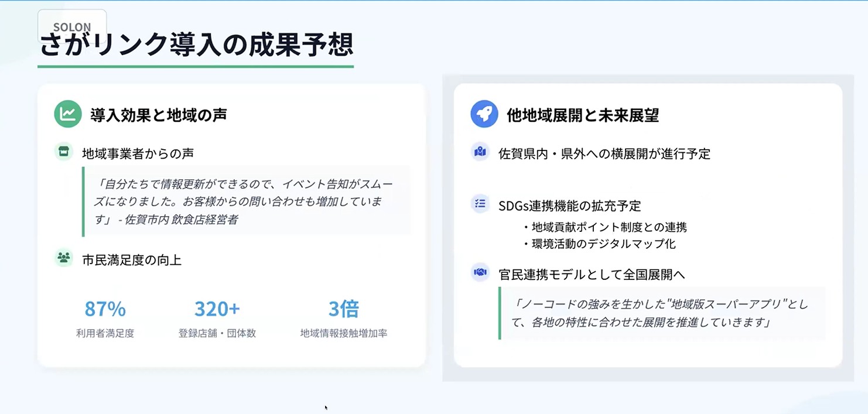Screen dimensions: 868x414
Task: Click the 利用者満足度 label
Action: pyautogui.click(x=105, y=333)
